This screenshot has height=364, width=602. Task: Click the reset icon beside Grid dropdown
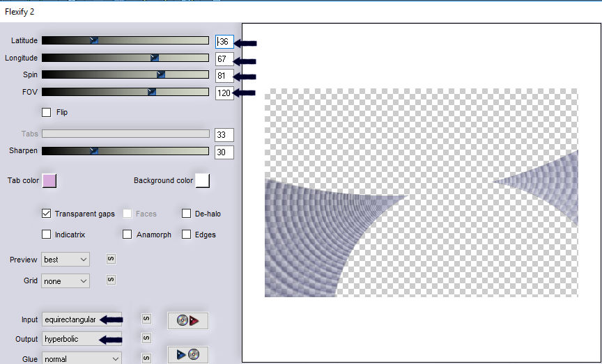pos(111,280)
